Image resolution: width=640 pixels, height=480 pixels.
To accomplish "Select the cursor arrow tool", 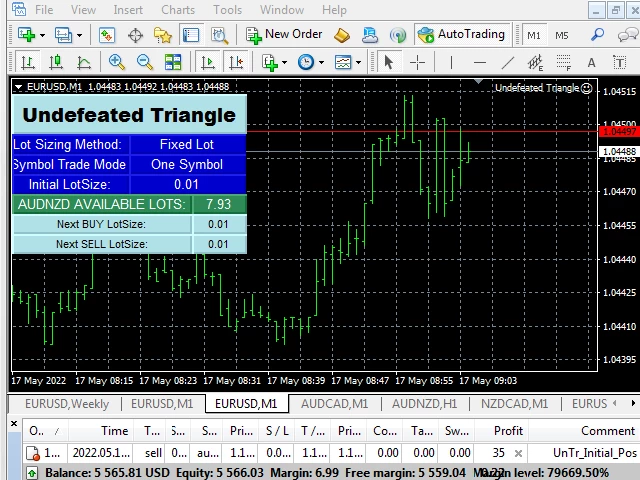I will 389,62.
